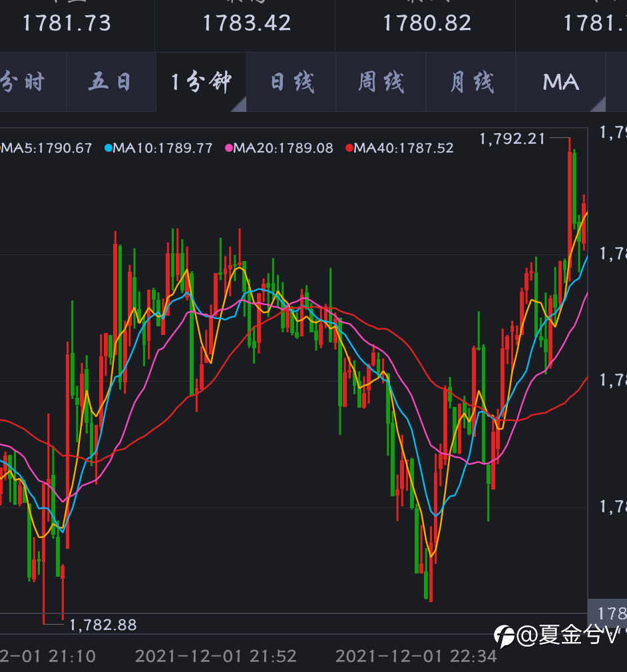Viewport: 627px width, 672px height.
Task: Open the MA indicator selector
Action: click(x=561, y=82)
